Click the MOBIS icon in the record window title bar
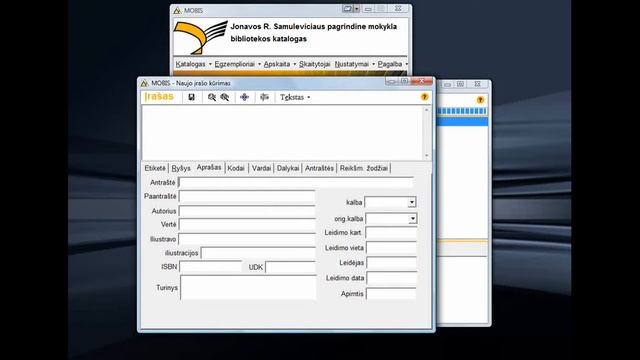This screenshot has height=360, width=640. point(144,83)
